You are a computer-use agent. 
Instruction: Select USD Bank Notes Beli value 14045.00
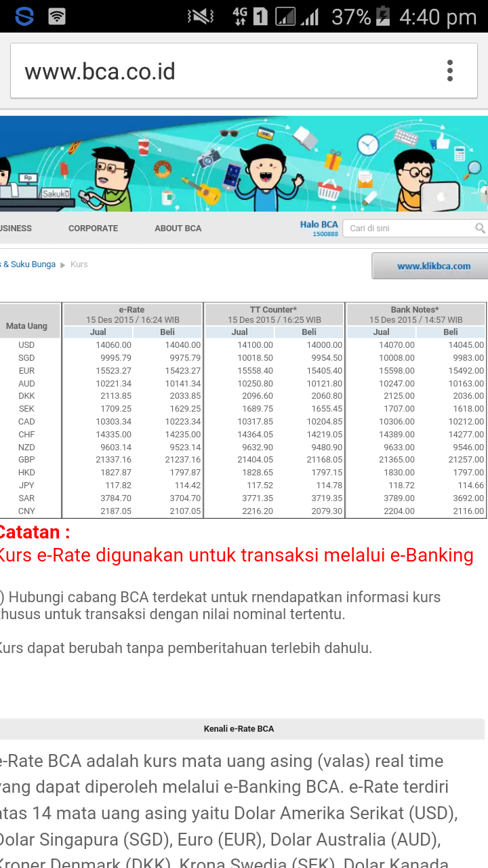[x=466, y=345]
